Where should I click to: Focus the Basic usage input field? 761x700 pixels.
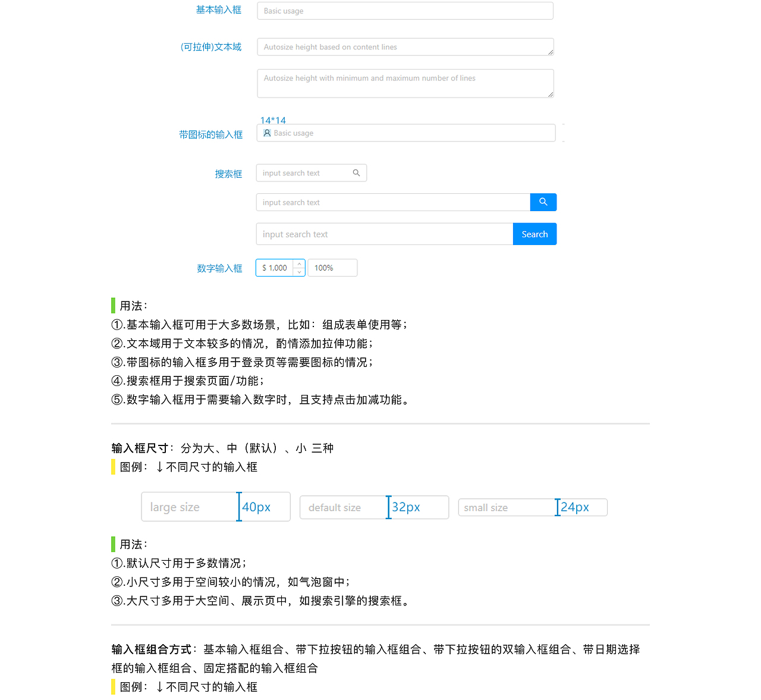[x=405, y=10]
